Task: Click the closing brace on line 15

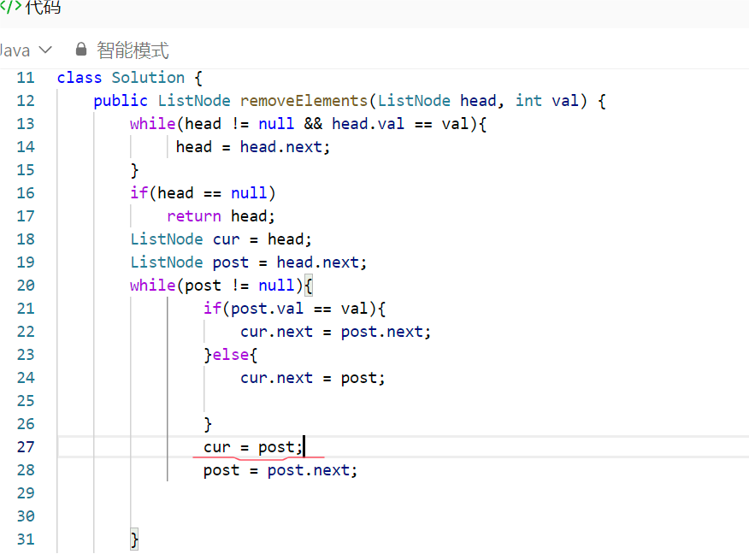Action: click(x=134, y=171)
